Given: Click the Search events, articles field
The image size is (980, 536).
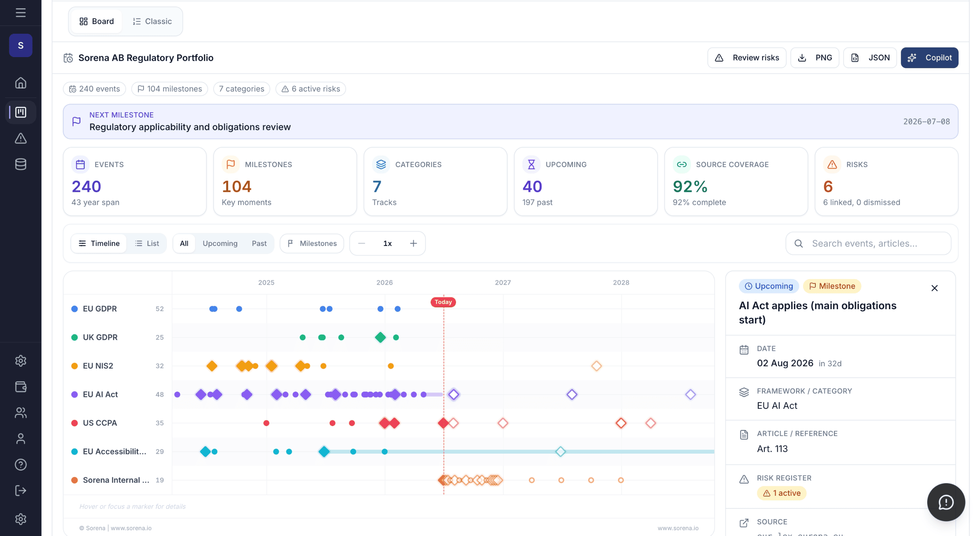Looking at the screenshot, I should coord(868,243).
